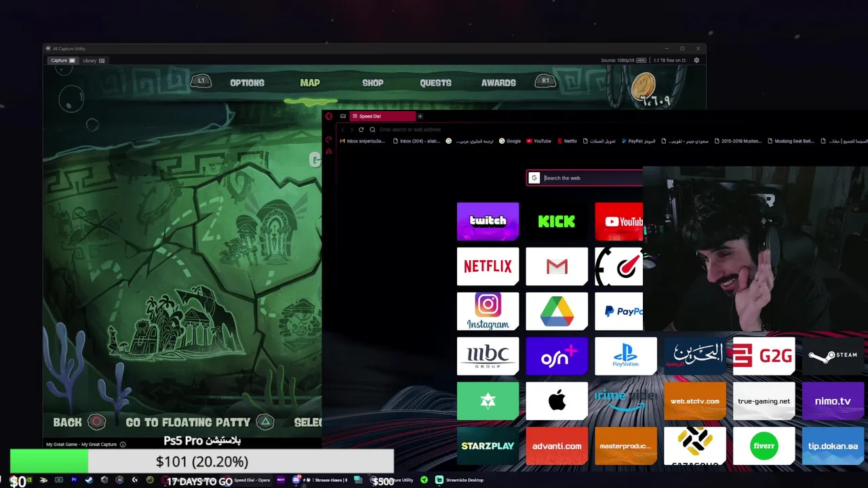Screen dimensions: 868x488
Task: Open the Google bookmark in bookmarks bar
Action: tap(510, 141)
